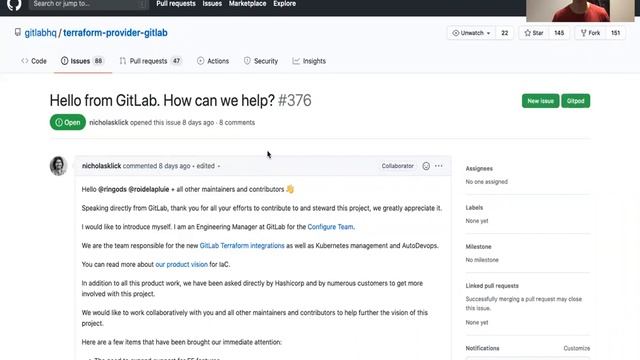
Task: Click the fork icon on Fork button
Action: coord(584,33)
